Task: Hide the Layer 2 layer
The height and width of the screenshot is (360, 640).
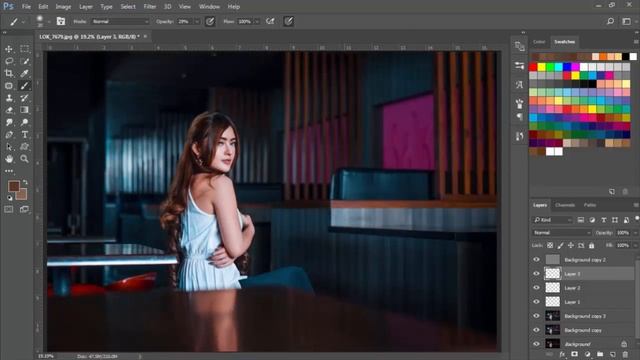Action: tap(536, 288)
